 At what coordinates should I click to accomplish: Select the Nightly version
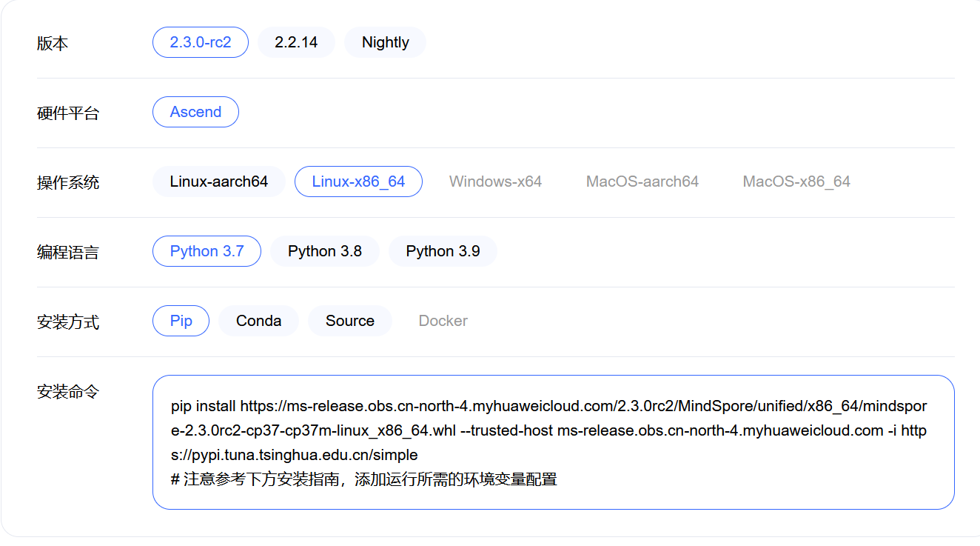[x=384, y=42]
